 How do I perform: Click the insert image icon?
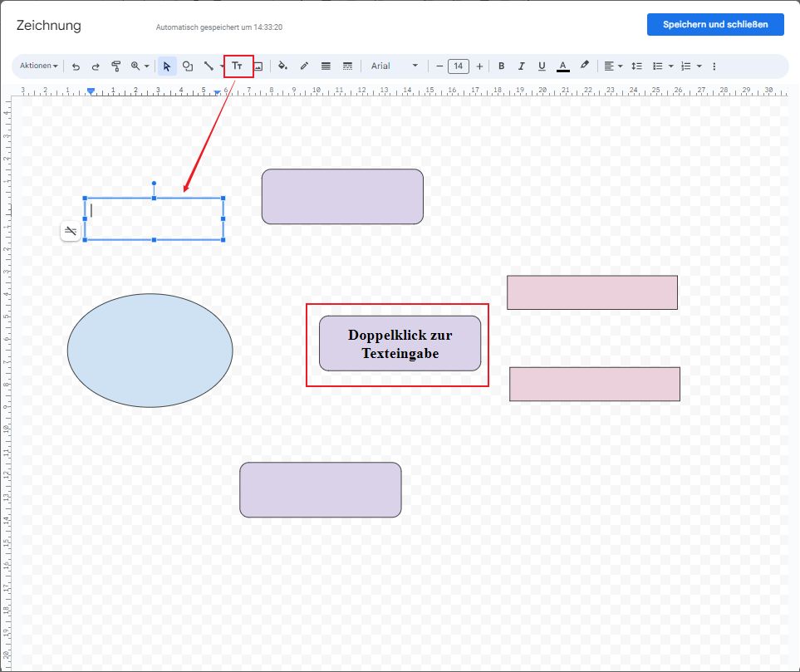258,66
